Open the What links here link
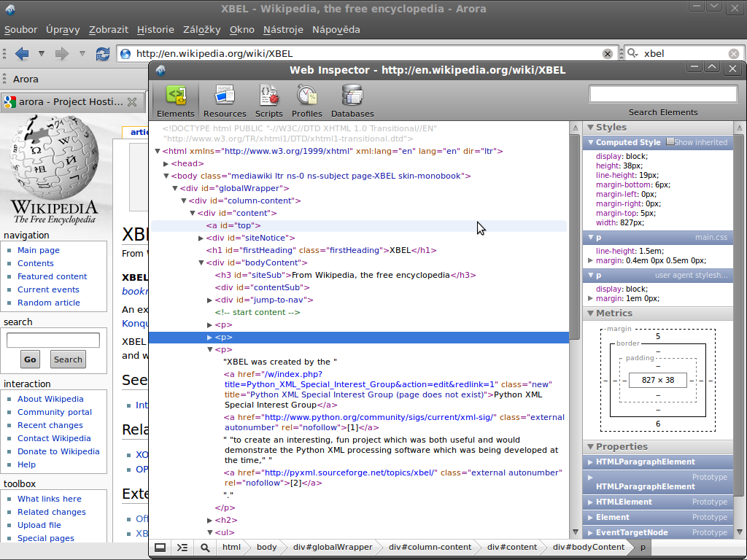Viewport: 747px width, 560px height. tap(50, 499)
